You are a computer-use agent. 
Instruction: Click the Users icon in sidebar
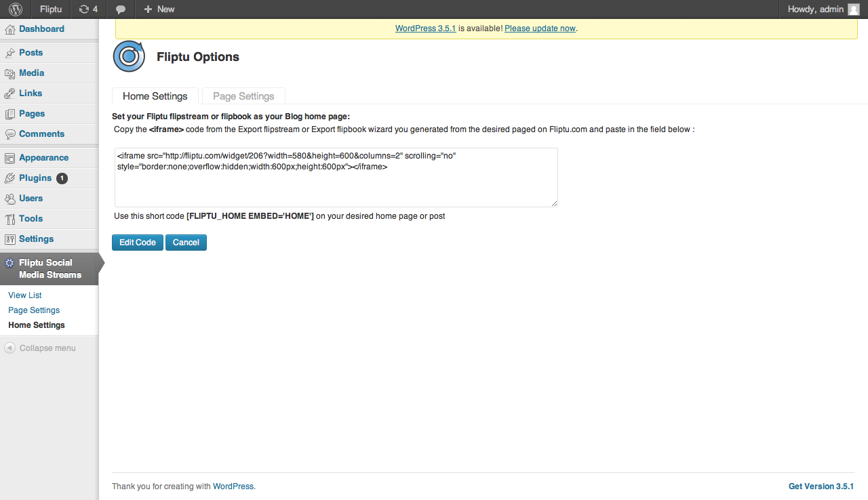click(10, 199)
